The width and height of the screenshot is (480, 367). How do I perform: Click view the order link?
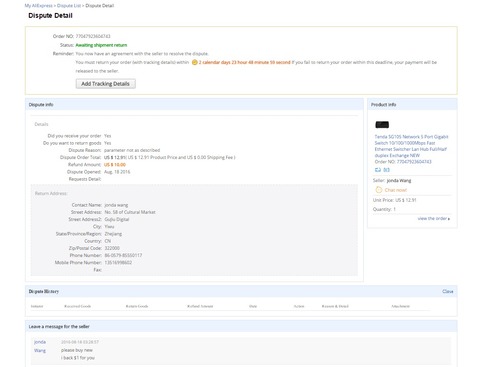coord(432,218)
